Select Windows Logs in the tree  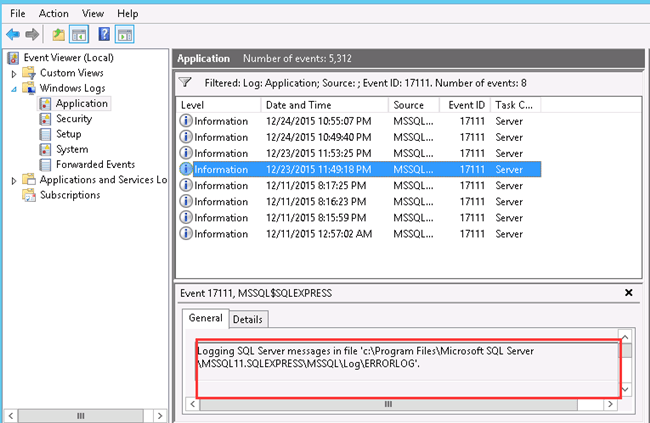(x=73, y=88)
